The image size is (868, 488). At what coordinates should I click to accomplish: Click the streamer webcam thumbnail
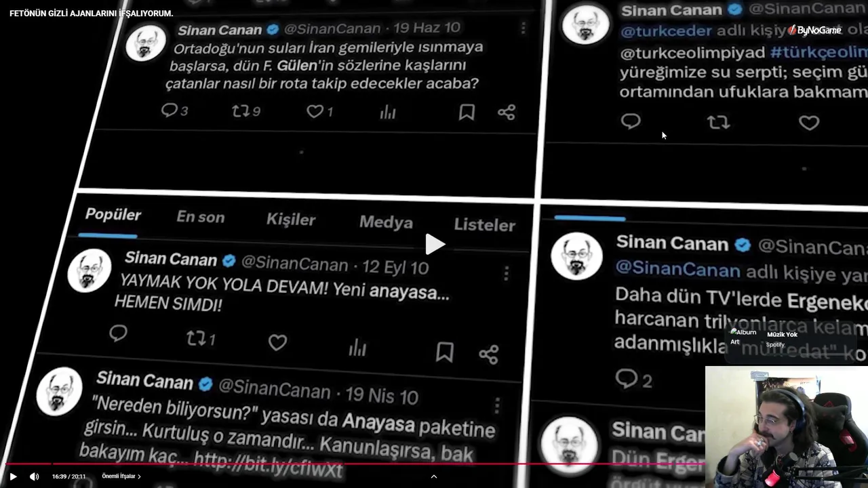pyautogui.click(x=787, y=427)
